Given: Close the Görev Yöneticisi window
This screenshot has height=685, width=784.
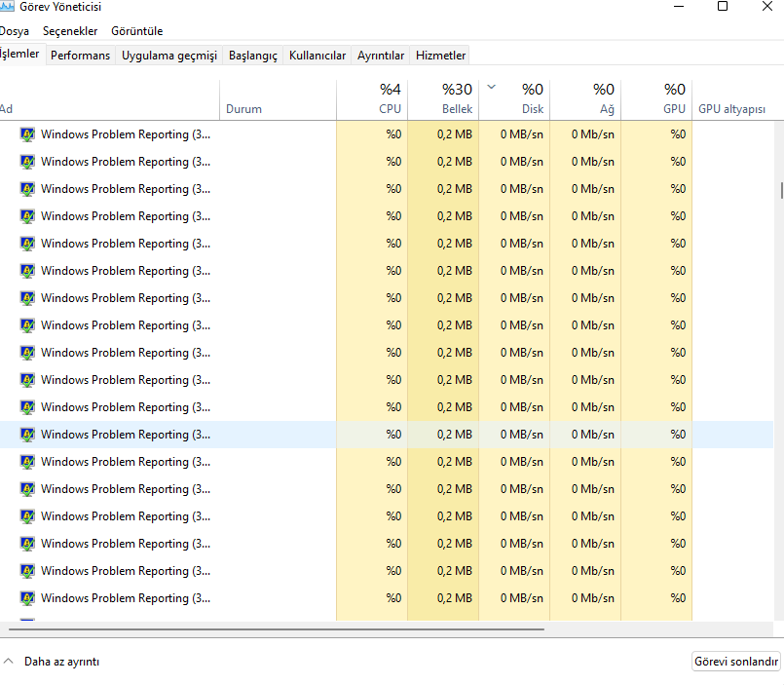Looking at the screenshot, I should 767,7.
